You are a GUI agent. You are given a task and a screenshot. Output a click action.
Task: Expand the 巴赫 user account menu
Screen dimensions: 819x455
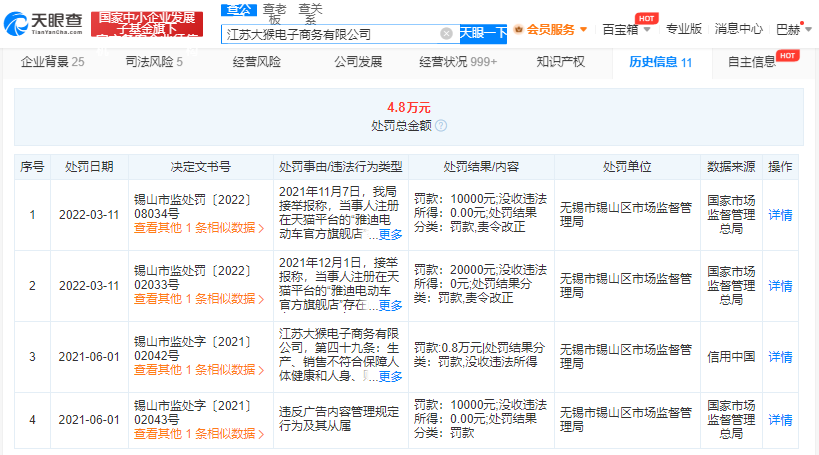(x=794, y=29)
